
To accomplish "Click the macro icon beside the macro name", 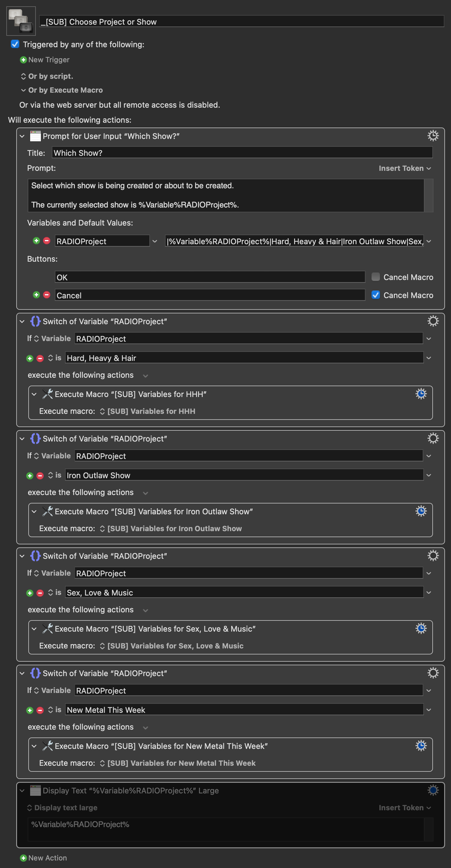I will 21,21.
